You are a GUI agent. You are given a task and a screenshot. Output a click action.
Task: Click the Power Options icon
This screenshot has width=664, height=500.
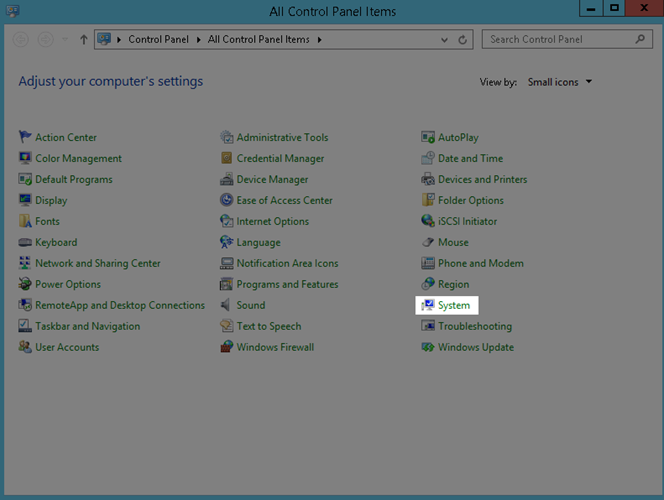pos(25,284)
